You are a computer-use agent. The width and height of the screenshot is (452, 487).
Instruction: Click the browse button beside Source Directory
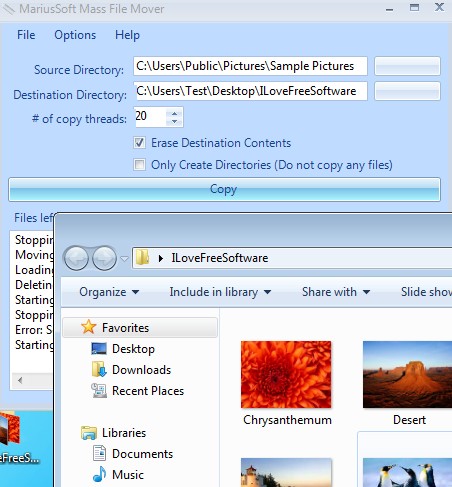[407, 66]
